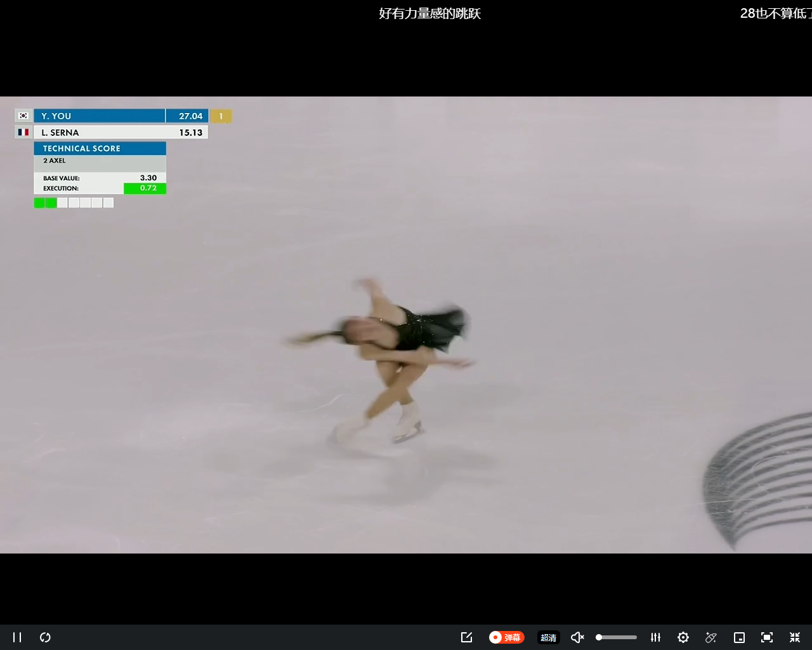Viewport: 812px width, 650px height.
Task: Click the base value 3.30
Action: 148,178
